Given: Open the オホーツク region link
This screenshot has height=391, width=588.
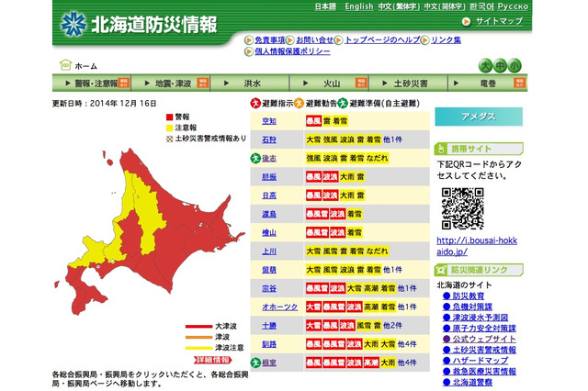Looking at the screenshot, I should click(x=279, y=307).
